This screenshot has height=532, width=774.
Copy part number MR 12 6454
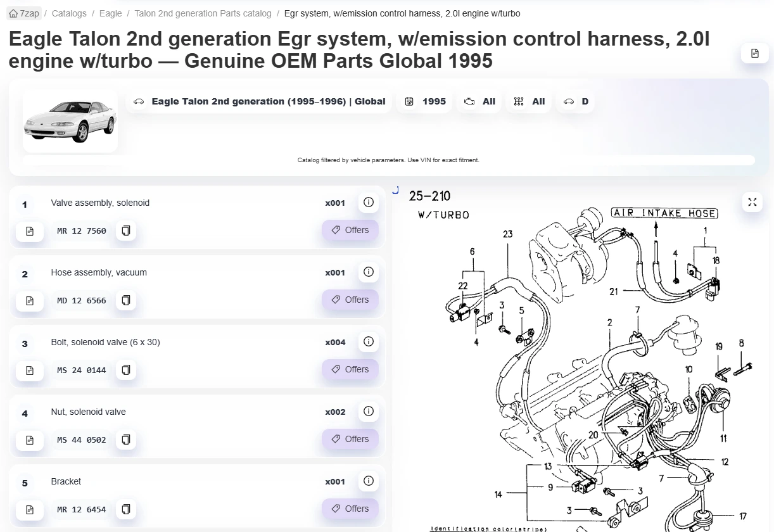126,509
